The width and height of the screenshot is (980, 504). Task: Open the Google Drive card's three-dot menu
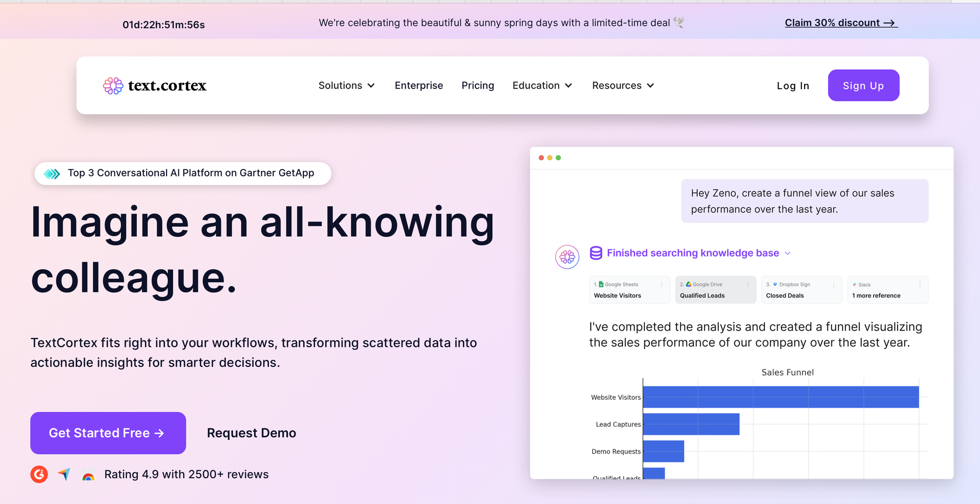[748, 285]
